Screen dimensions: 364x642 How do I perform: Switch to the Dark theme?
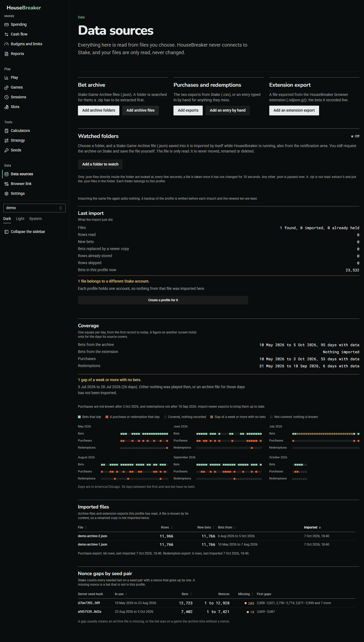pyautogui.click(x=7, y=219)
